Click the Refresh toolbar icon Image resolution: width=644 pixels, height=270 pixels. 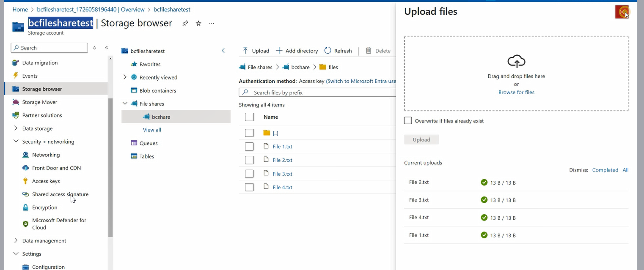[x=328, y=51]
